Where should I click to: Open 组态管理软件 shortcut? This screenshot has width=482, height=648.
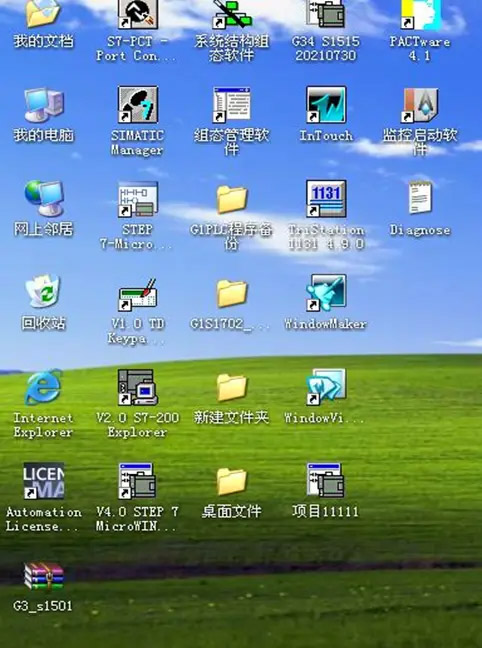click(231, 105)
